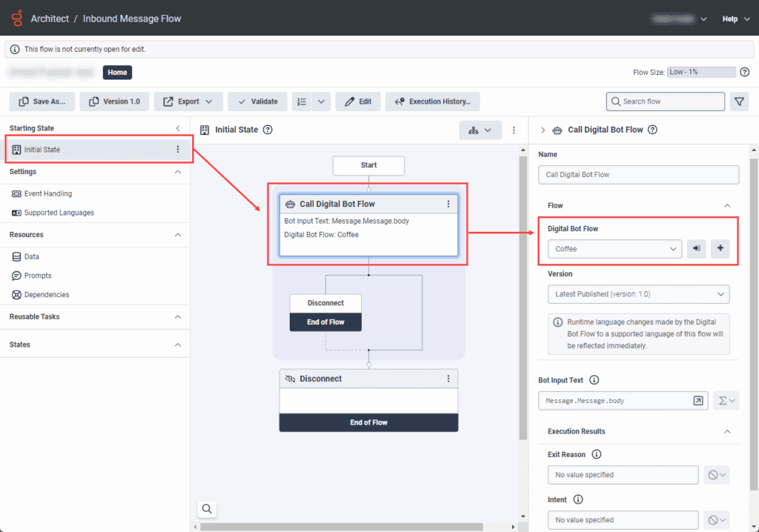Clear the Intent value with the slash toggle
The width and height of the screenshot is (759, 532).
click(716, 519)
